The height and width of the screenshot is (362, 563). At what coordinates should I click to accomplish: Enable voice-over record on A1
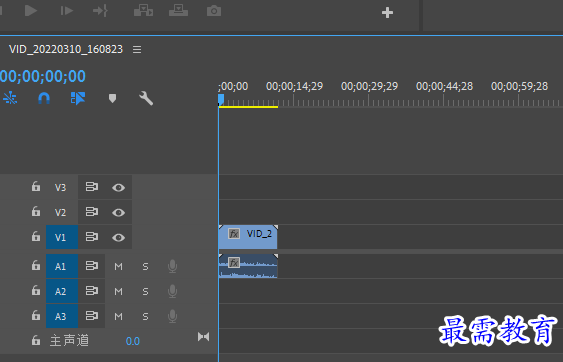coord(172,266)
